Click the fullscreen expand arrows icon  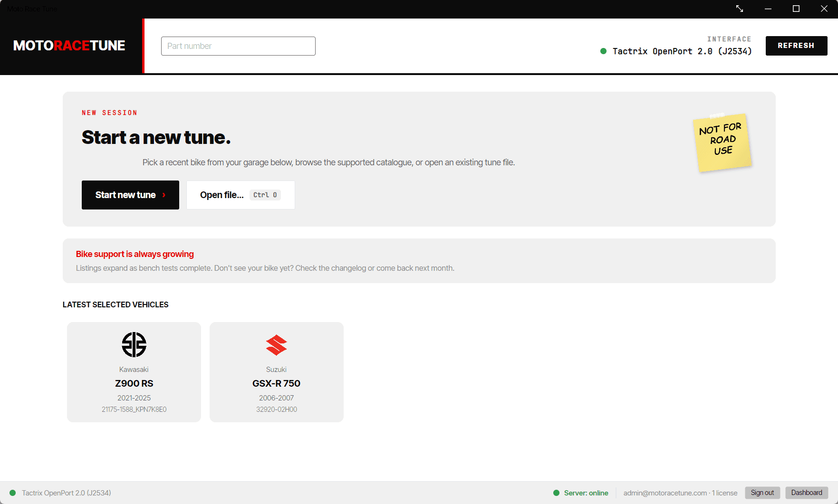click(x=740, y=9)
